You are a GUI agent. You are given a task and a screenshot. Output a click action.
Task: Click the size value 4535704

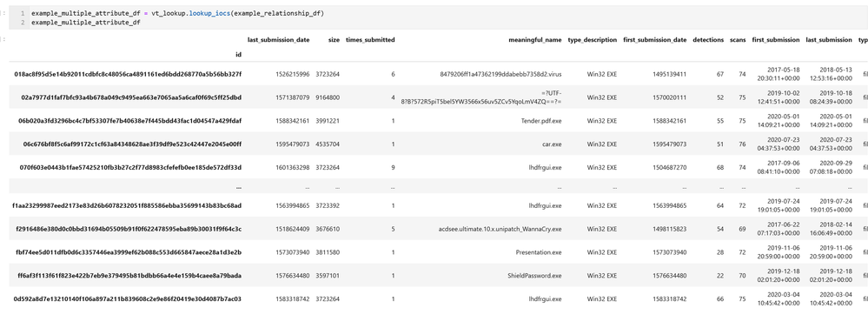[328, 144]
